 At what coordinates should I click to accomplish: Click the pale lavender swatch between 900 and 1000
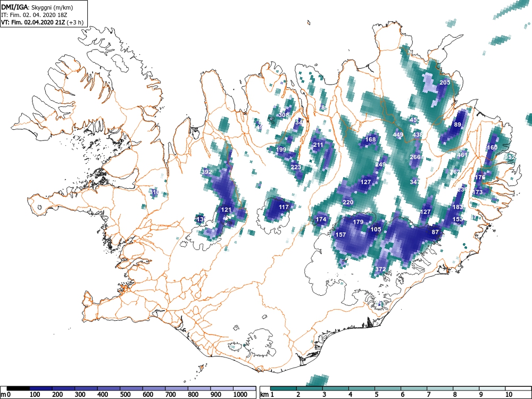point(221,388)
